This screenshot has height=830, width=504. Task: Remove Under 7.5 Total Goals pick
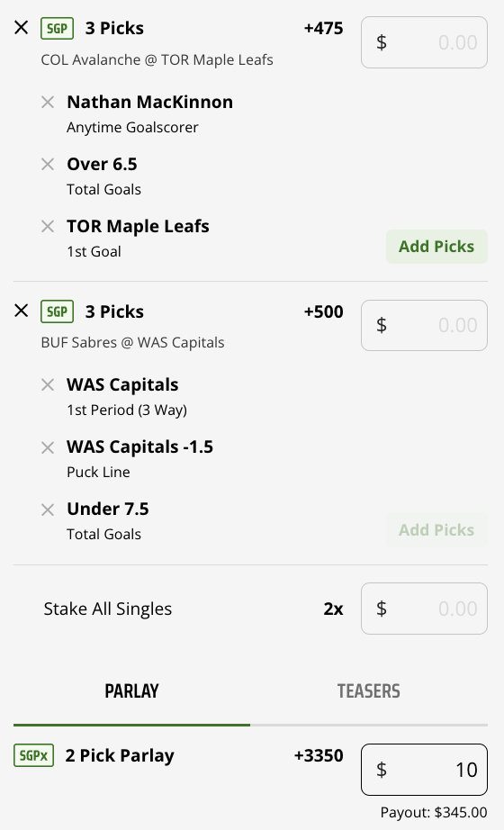pyautogui.click(x=48, y=510)
